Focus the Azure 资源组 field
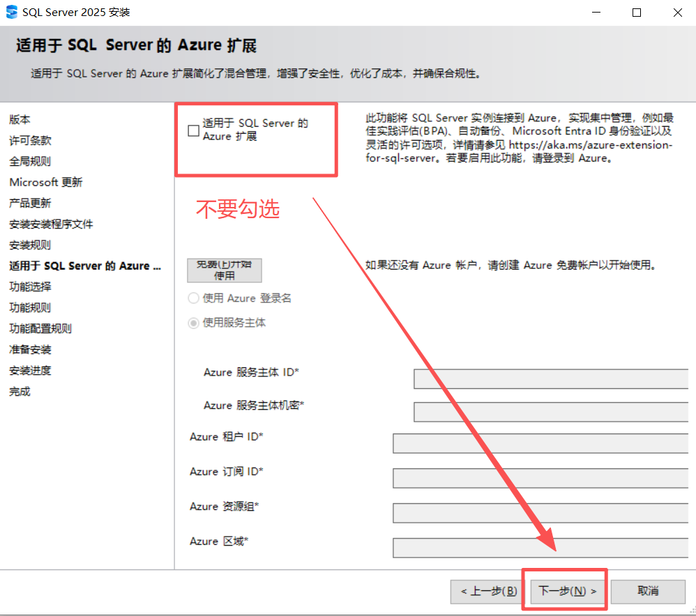This screenshot has height=616, width=696. click(540, 513)
